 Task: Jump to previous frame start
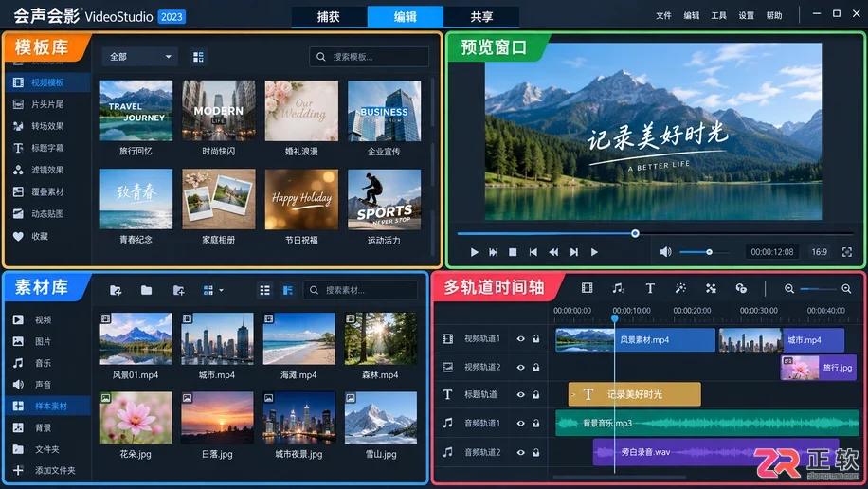533,252
